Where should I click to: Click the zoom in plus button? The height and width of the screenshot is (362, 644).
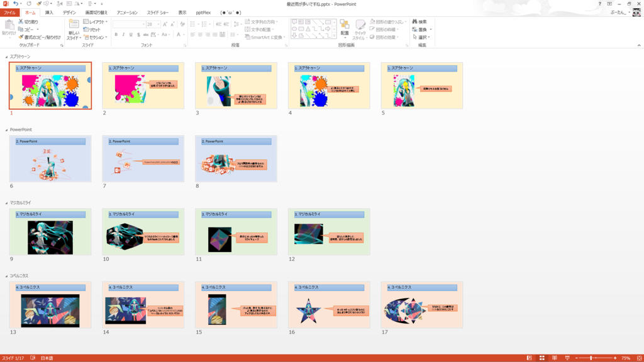615,358
